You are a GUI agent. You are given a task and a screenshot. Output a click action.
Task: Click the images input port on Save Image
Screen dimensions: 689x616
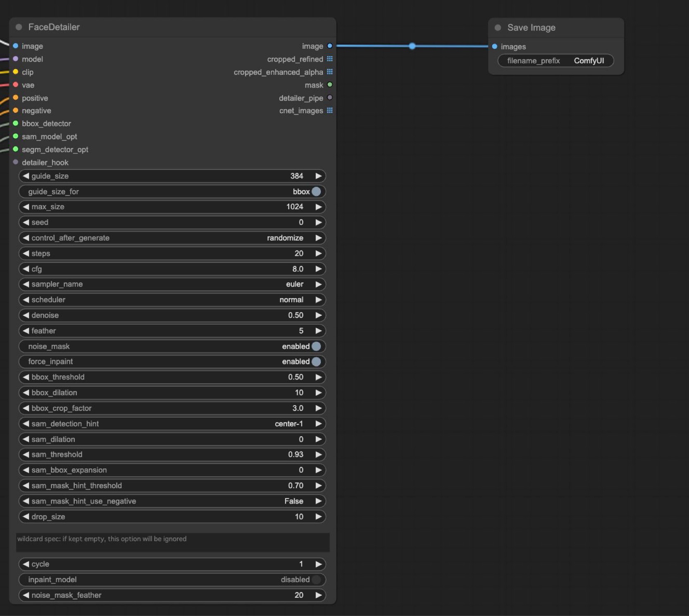click(x=494, y=46)
